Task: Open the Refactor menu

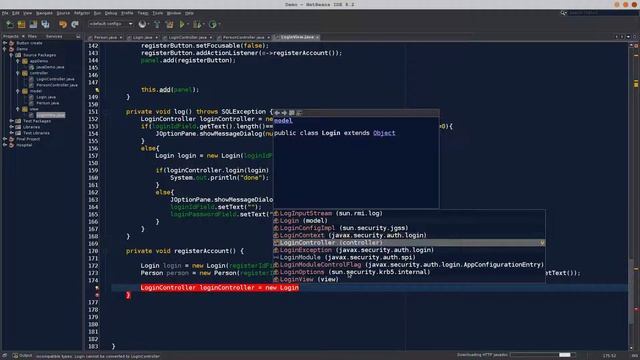Action: coord(82,13)
